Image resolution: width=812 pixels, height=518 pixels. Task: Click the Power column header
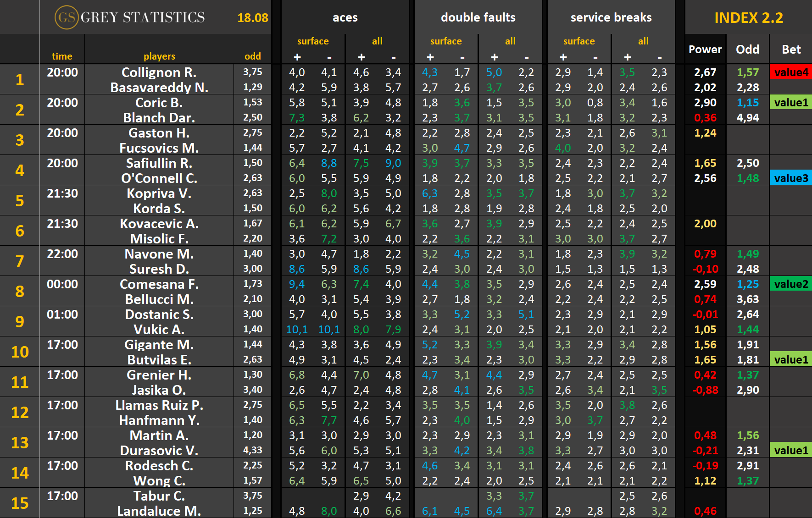tap(705, 49)
